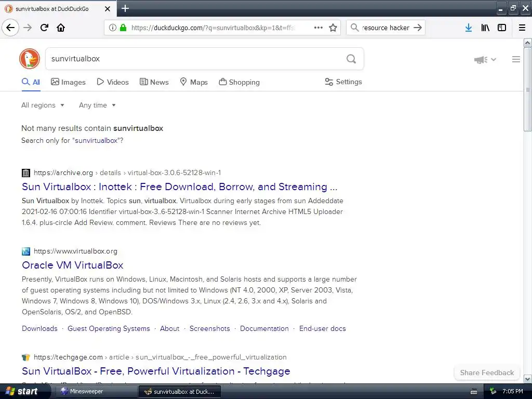Switch to the Images tab
Image resolution: width=532 pixels, height=399 pixels.
(x=68, y=82)
